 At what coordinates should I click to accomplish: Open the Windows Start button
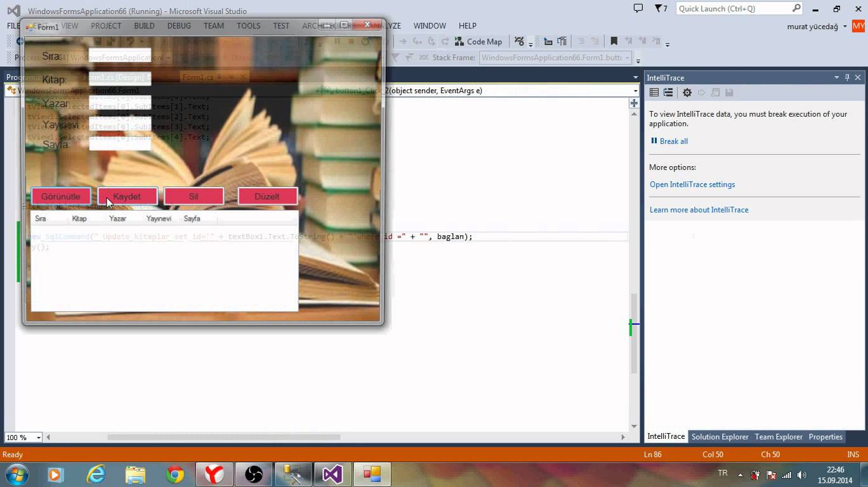pyautogui.click(x=16, y=474)
